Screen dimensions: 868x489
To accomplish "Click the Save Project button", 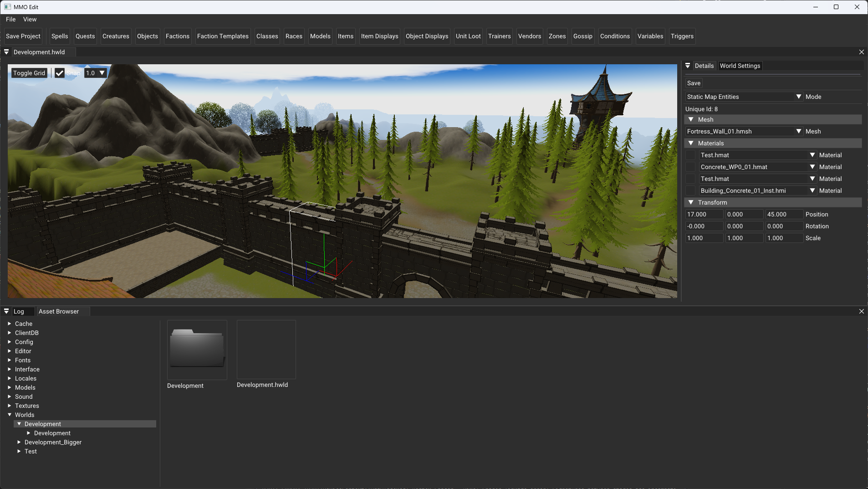I will tap(23, 36).
